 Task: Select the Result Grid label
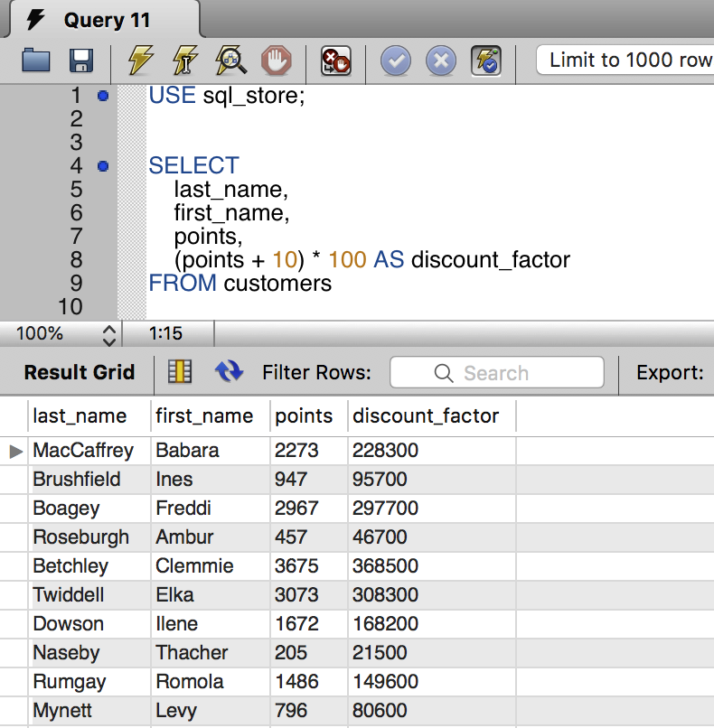click(80, 372)
